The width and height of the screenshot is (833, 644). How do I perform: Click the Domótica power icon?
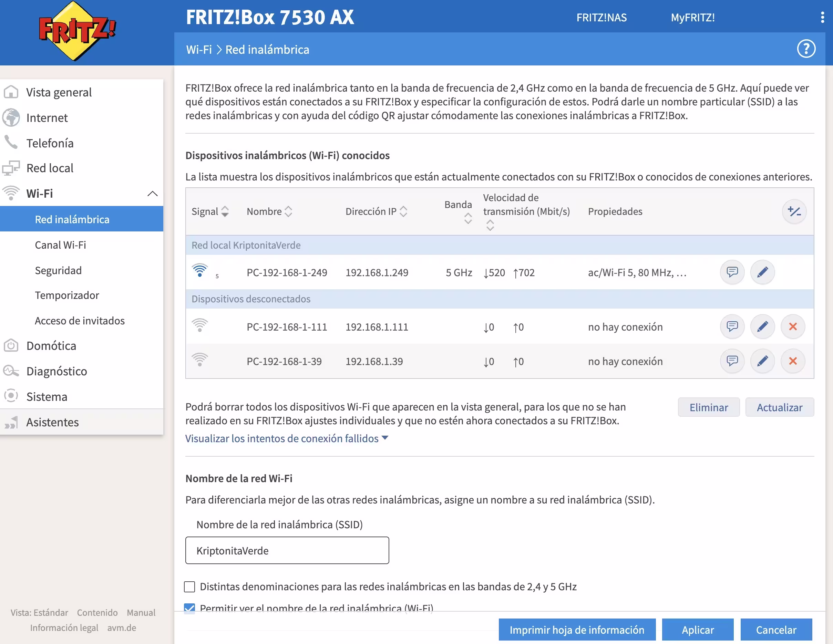(x=11, y=345)
